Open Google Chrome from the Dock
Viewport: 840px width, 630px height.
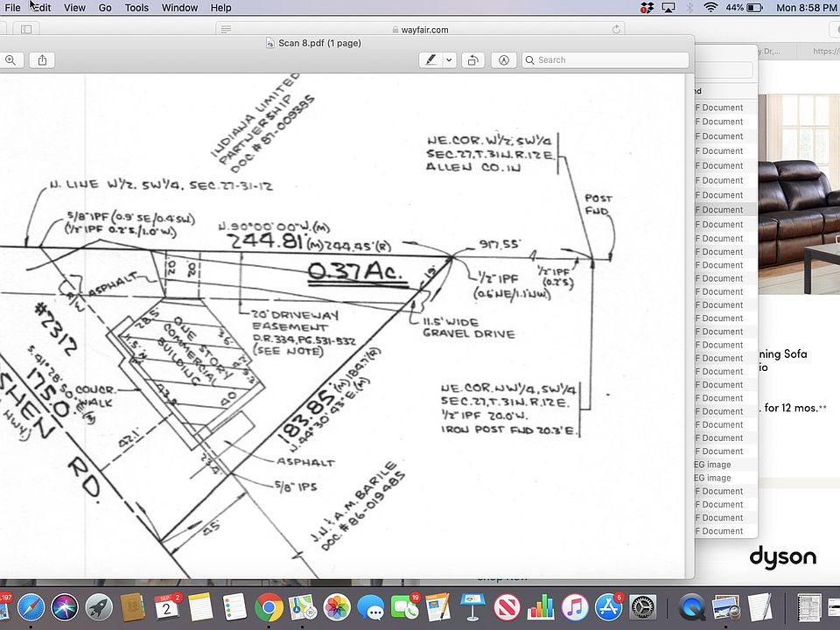(269, 606)
